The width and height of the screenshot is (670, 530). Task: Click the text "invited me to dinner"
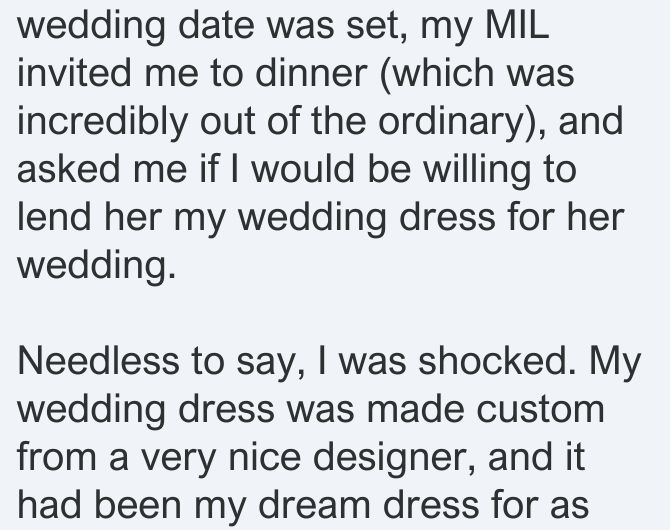(x=192, y=73)
